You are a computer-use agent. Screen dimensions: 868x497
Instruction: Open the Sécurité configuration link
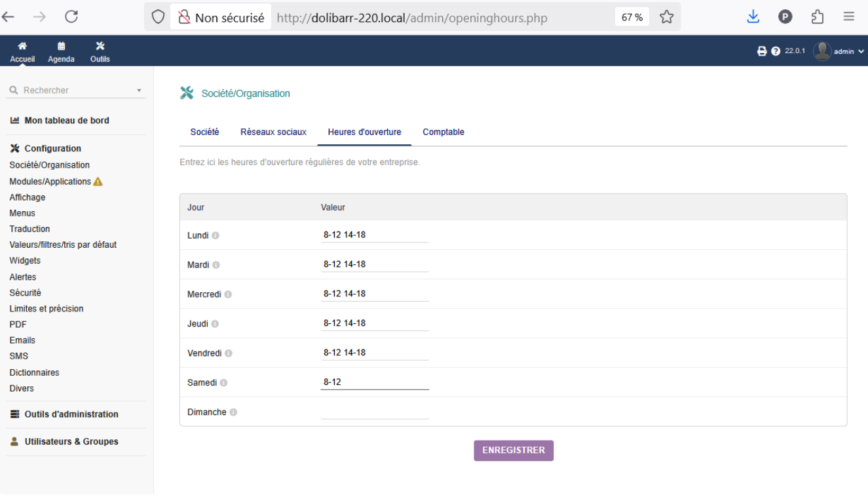tap(25, 293)
